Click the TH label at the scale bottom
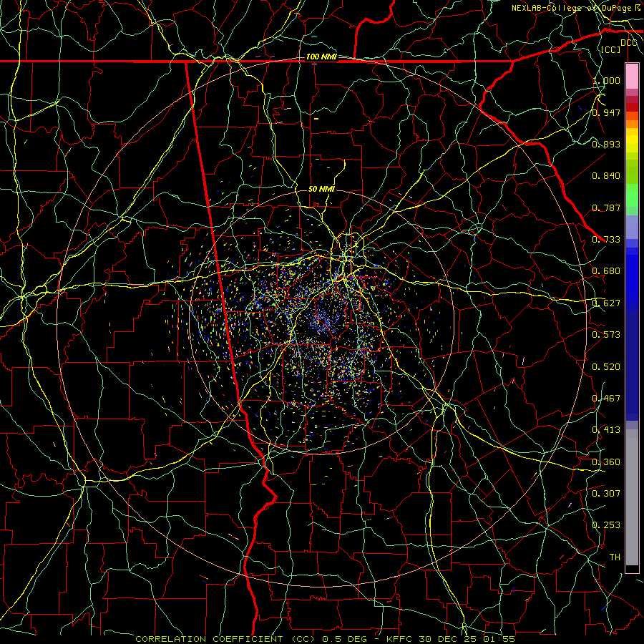 (615, 557)
